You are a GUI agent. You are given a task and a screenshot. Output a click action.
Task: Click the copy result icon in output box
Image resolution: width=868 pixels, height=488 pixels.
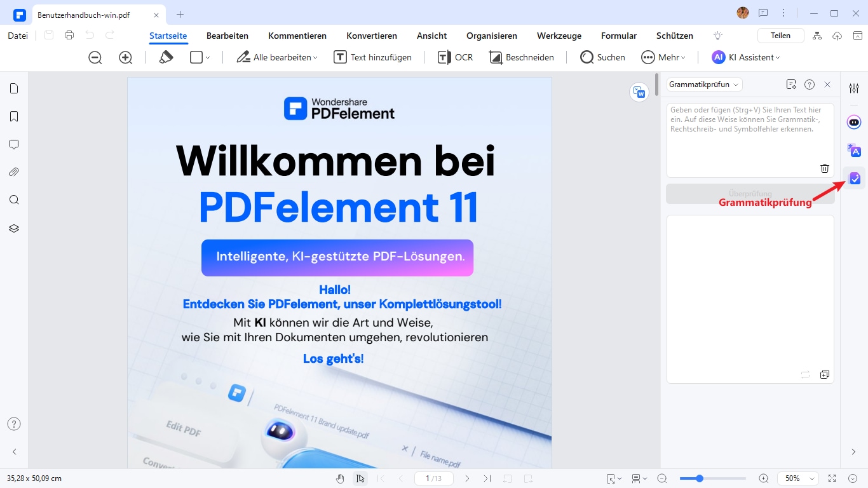click(x=825, y=374)
